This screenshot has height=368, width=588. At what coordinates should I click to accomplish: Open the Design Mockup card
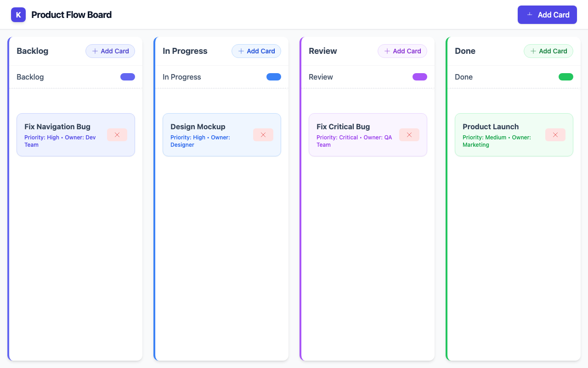coord(198,127)
